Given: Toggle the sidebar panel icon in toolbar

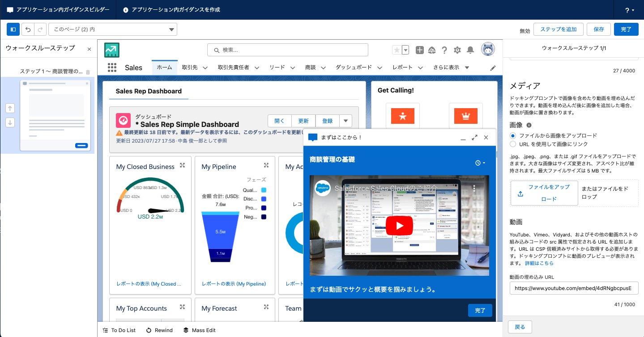Looking at the screenshot, I should pos(13,29).
